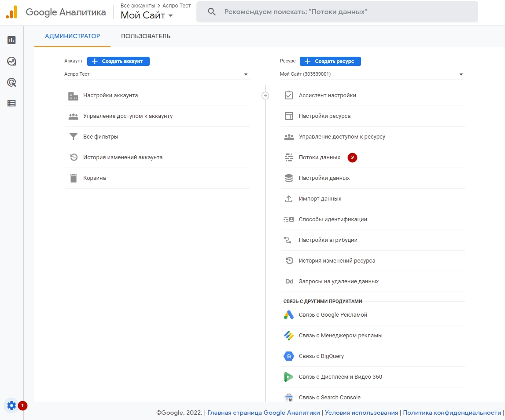This screenshot has width=505, height=420.
Task: Switch to the АДМИНИСТРАТОР tab
Action: [73, 37]
